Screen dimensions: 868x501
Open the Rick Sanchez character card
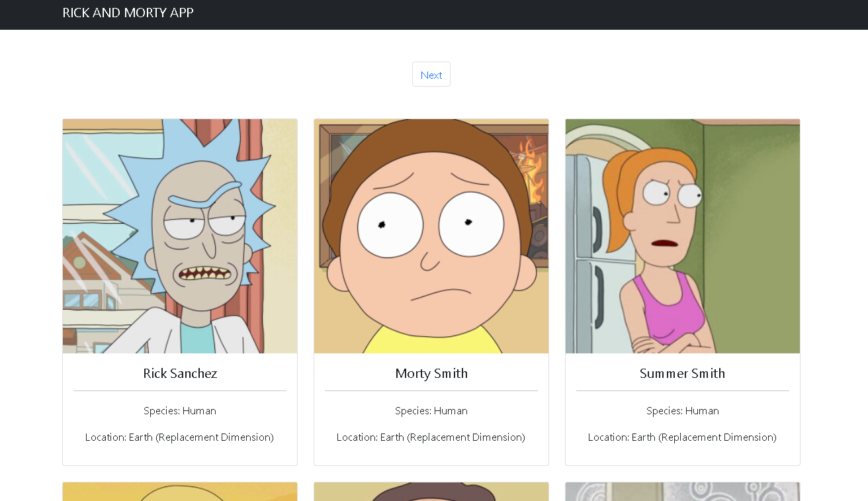(179, 291)
